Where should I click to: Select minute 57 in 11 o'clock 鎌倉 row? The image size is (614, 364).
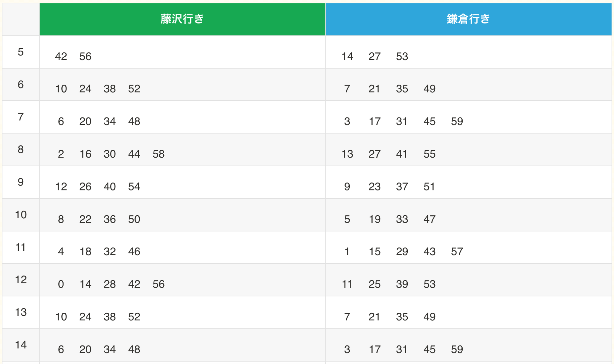[x=457, y=252]
